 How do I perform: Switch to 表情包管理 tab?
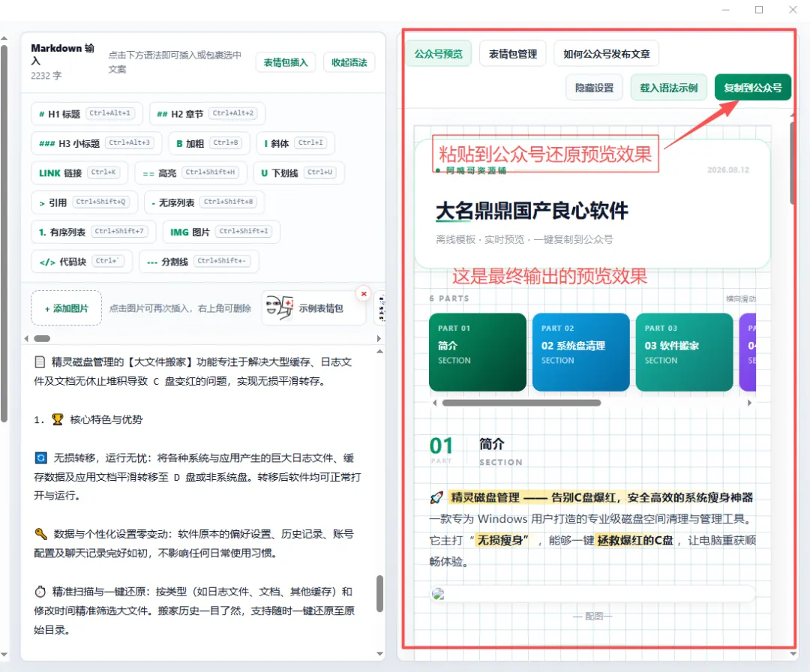[513, 54]
